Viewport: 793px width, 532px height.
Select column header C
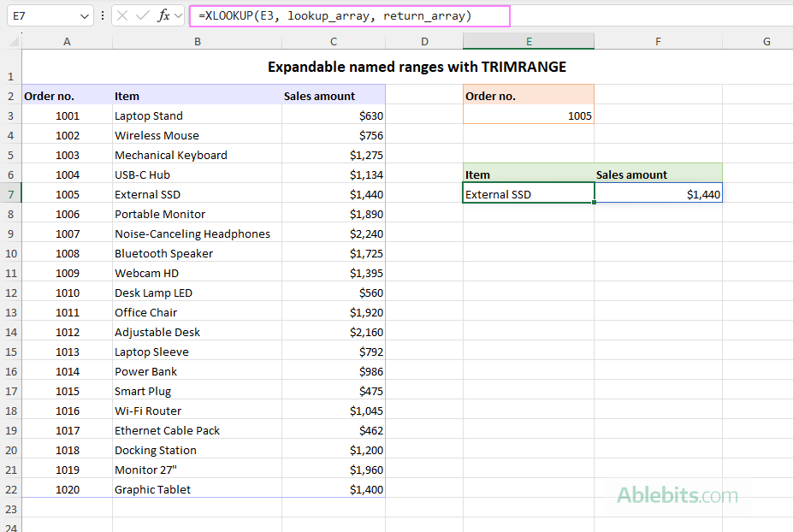(x=333, y=40)
